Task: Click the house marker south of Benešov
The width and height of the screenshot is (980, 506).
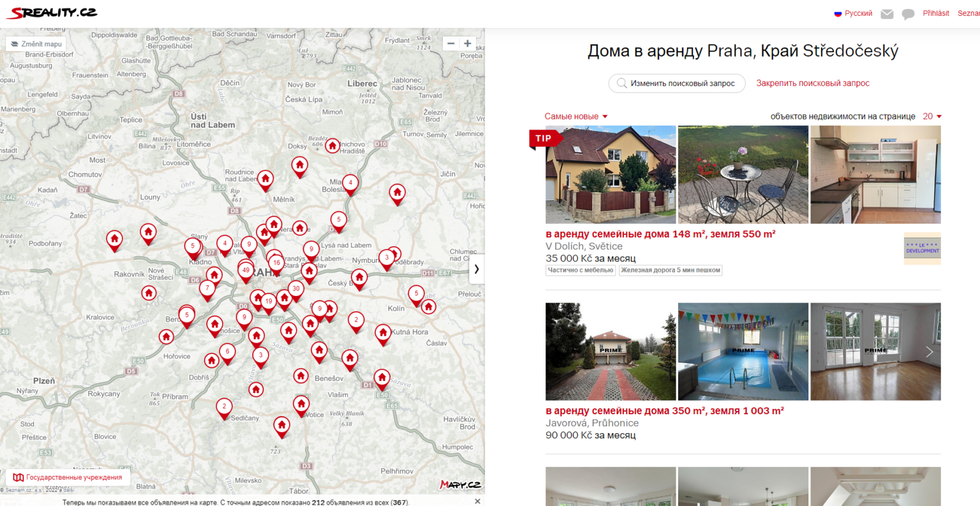Action: pos(301,404)
